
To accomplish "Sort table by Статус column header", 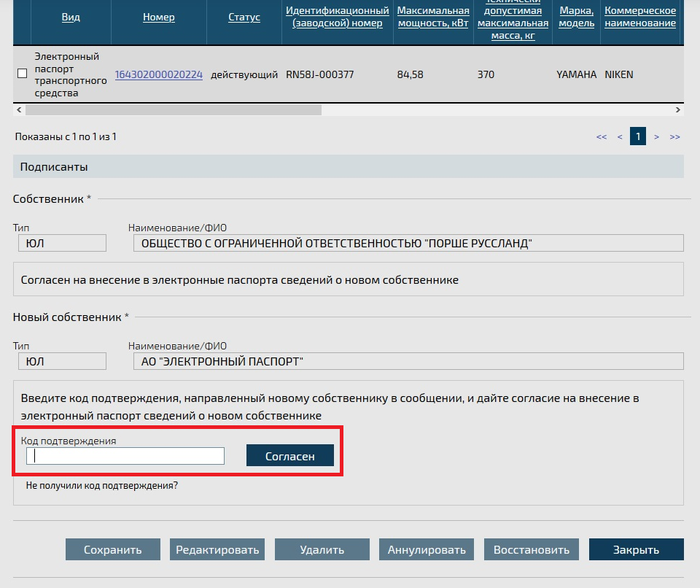I will (x=244, y=17).
